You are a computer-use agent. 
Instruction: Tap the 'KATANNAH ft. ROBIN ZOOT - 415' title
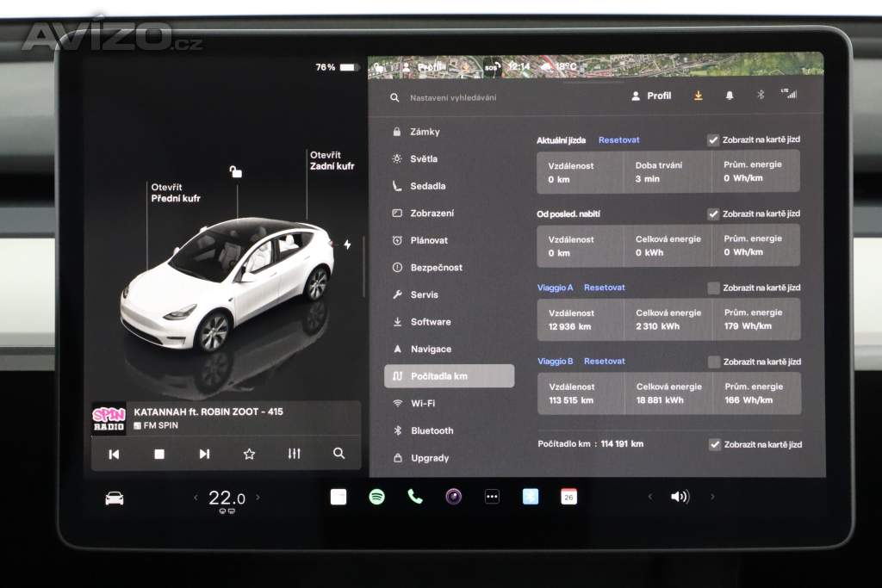208,412
